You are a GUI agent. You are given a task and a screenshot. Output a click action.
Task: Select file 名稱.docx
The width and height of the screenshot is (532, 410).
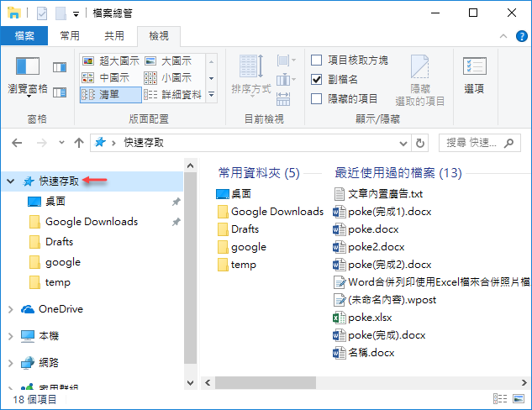pos(364,353)
